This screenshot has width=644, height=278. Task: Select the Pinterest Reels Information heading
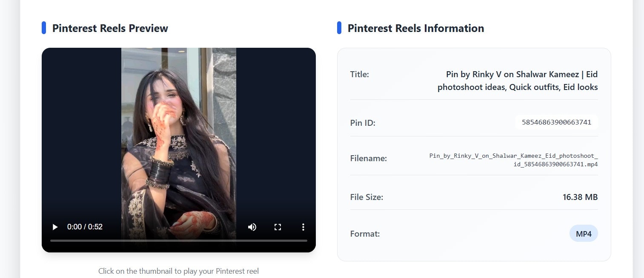pyautogui.click(x=416, y=28)
